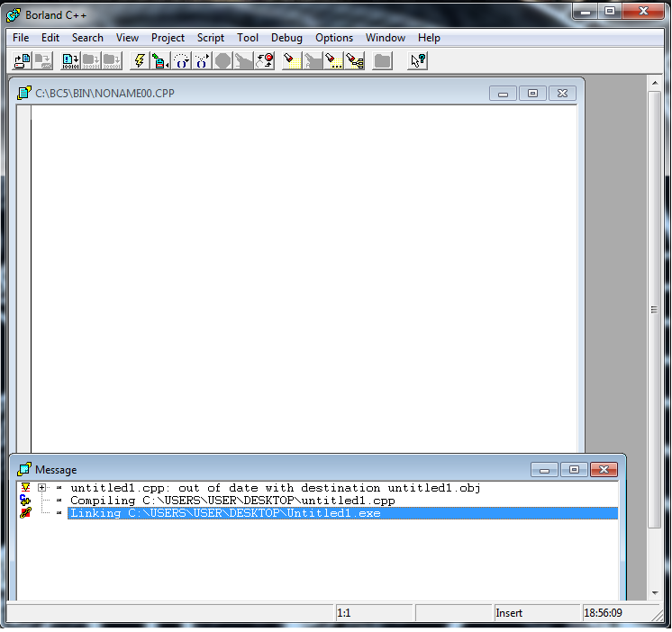Open the Options menu
Screen dimensions: 672x632
[334, 38]
